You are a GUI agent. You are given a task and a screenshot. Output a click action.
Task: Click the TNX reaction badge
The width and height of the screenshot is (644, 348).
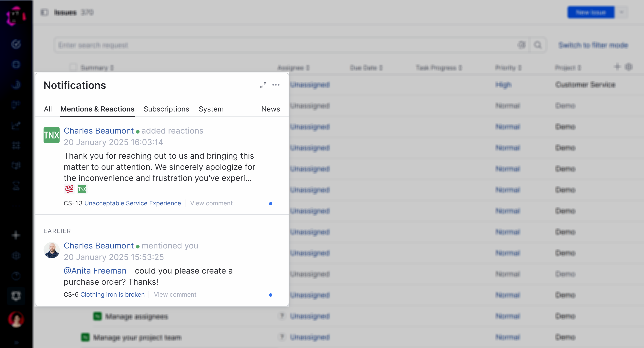click(82, 189)
